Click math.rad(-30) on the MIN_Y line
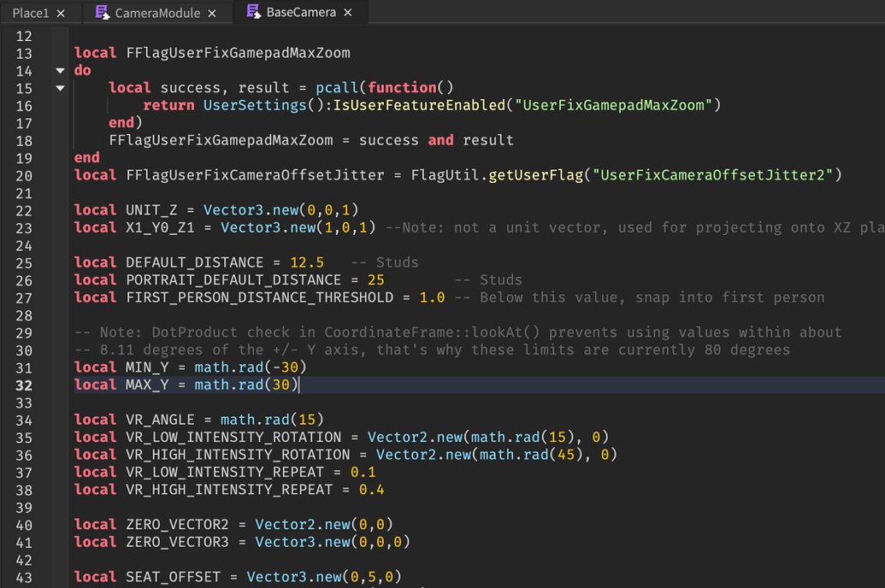The width and height of the screenshot is (885, 588). pyautogui.click(x=251, y=366)
